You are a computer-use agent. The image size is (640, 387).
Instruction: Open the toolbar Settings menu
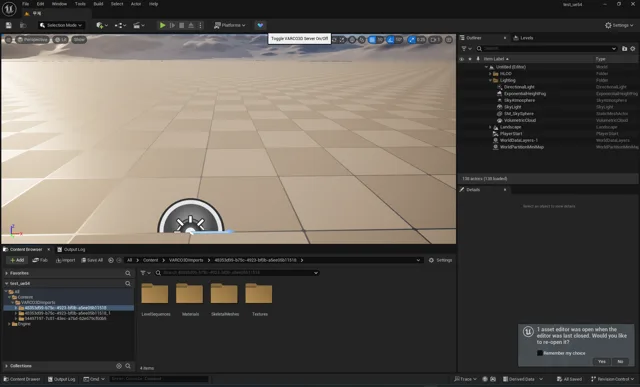tap(619, 25)
